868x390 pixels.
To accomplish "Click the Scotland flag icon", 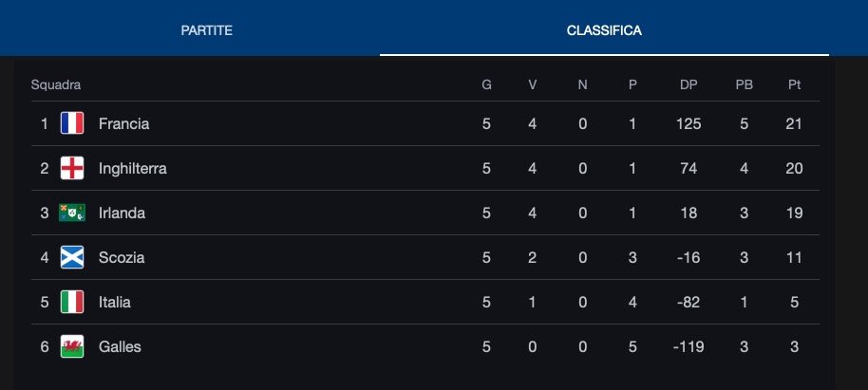I will click(72, 257).
